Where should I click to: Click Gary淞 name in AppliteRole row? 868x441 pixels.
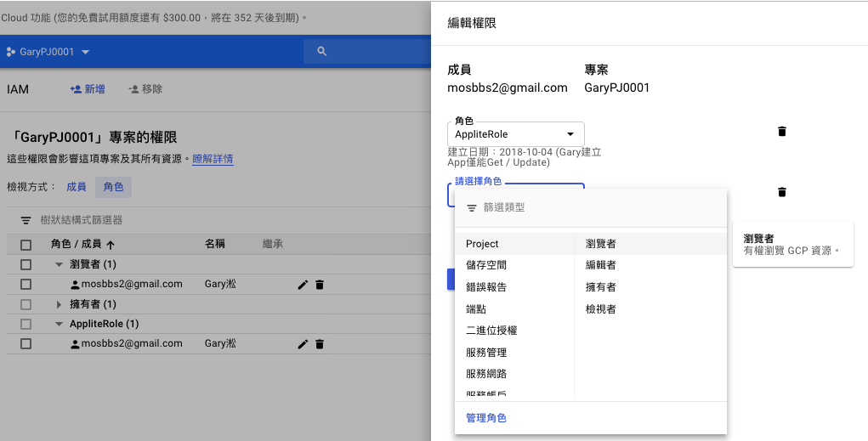(220, 343)
